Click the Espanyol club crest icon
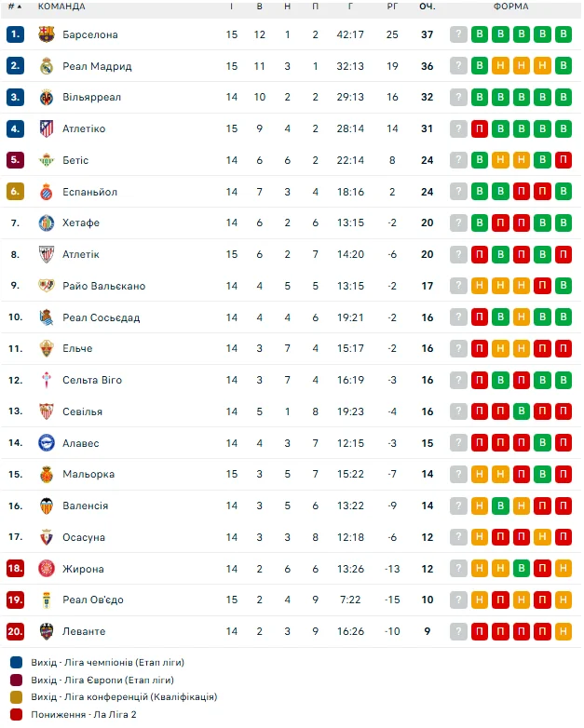584x728 pixels. (x=47, y=192)
